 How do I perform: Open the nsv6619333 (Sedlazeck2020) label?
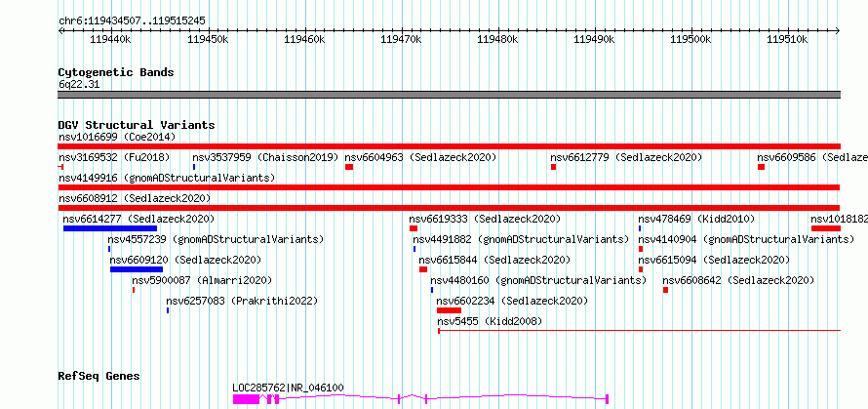coord(485,219)
